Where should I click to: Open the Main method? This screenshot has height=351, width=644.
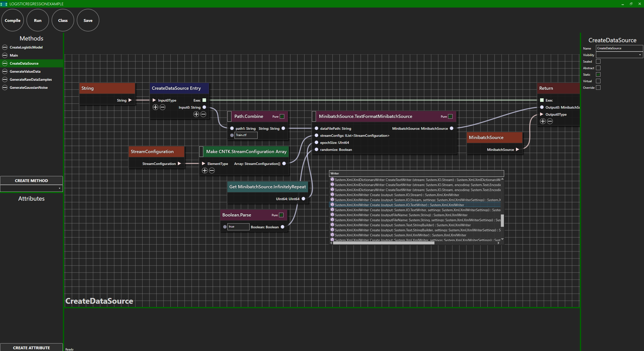tap(14, 55)
